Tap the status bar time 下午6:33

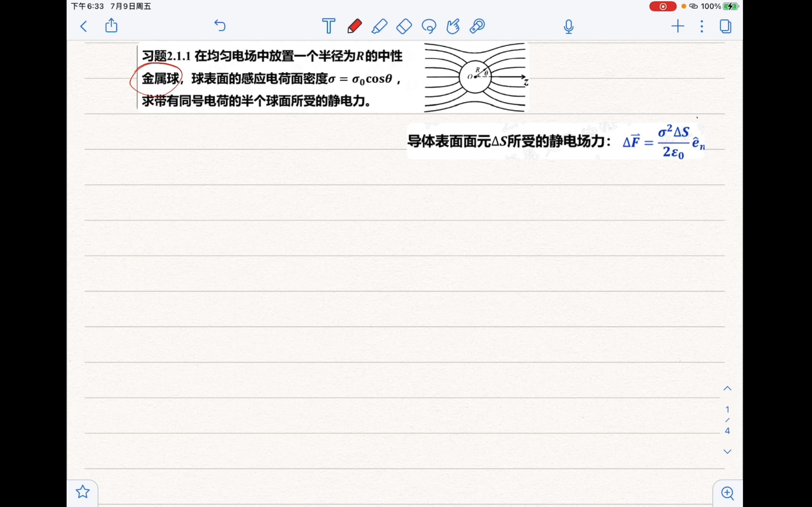point(87,6)
